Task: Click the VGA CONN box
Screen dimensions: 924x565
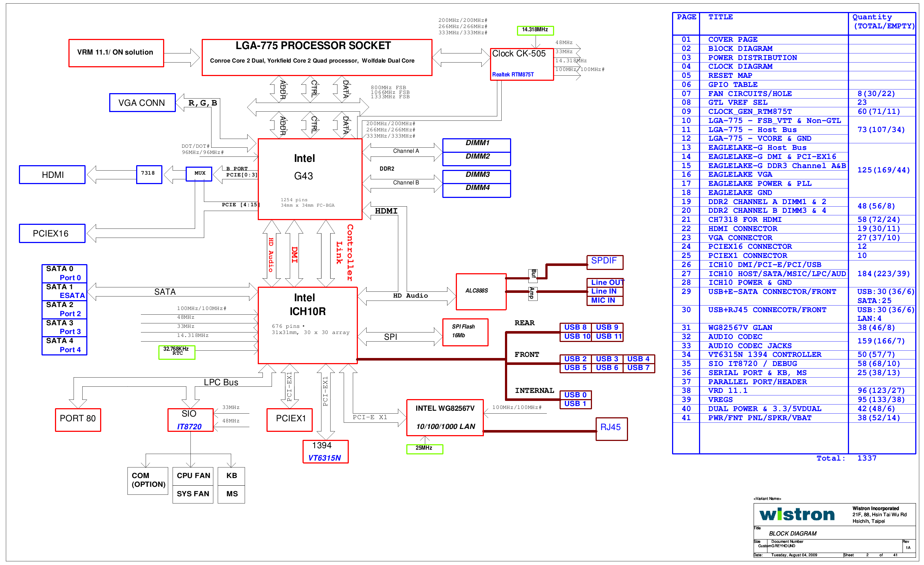Action: point(142,103)
